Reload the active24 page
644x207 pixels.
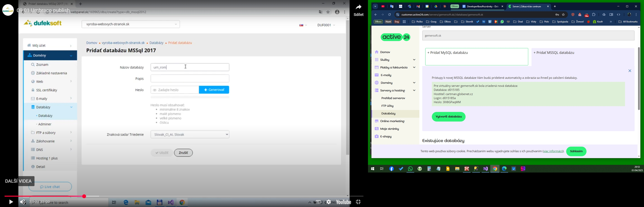click(390, 15)
